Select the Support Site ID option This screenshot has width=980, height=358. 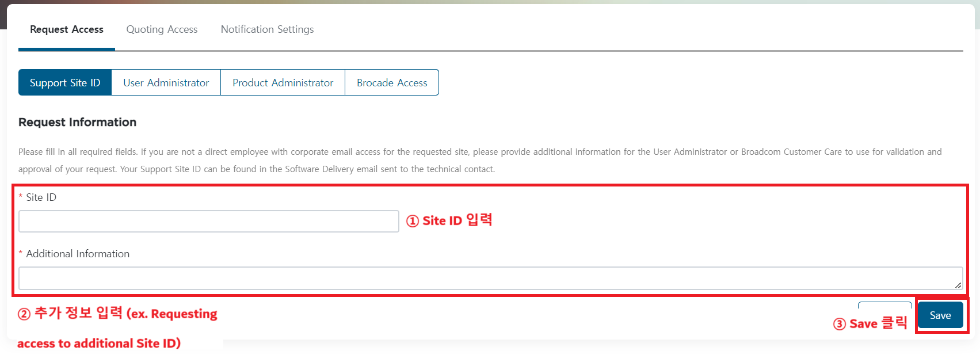65,83
